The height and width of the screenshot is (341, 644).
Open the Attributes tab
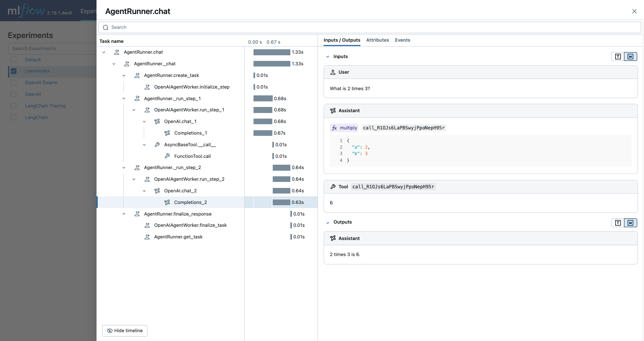click(377, 40)
